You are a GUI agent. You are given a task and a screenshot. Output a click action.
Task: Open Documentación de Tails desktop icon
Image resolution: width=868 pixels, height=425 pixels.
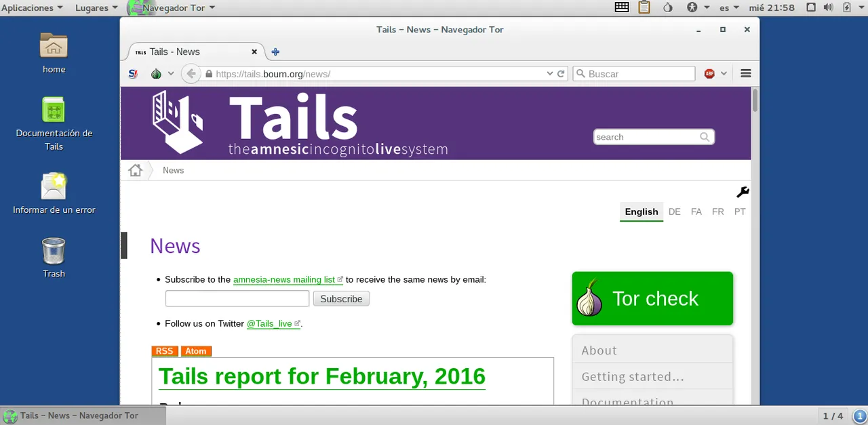(x=54, y=123)
